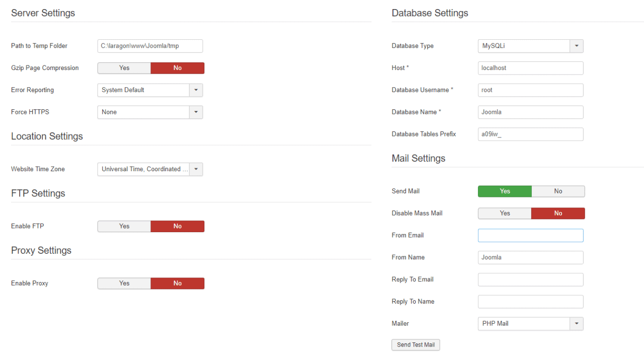Screen dimensions: 644x353
Task: Click the Location Settings heading
Action: (x=47, y=136)
